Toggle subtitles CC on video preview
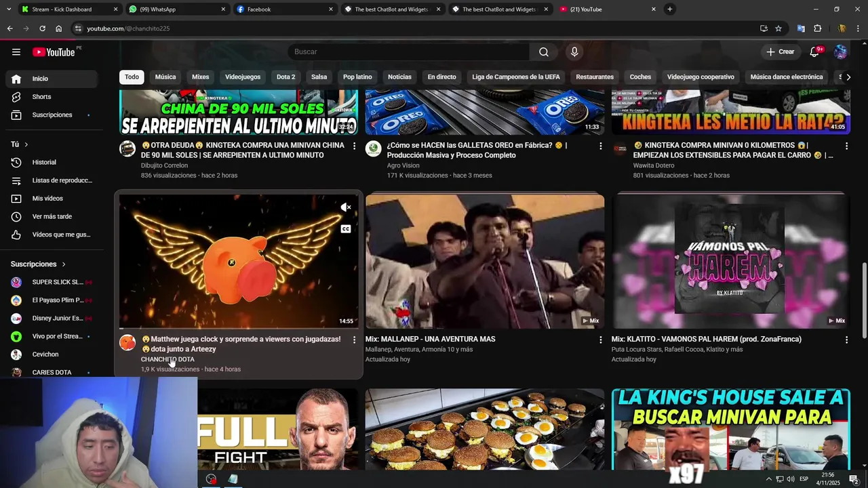Image resolution: width=868 pixels, height=488 pixels. pos(346,229)
